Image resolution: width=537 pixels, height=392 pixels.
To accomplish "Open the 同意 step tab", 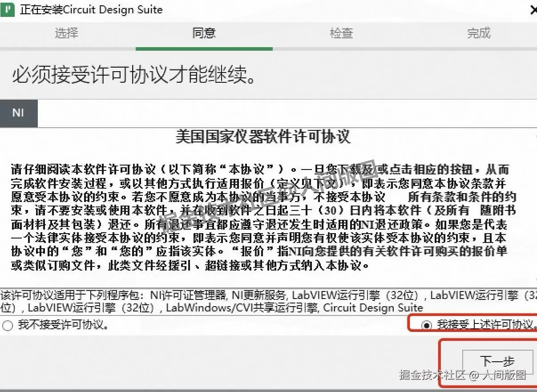I will tap(204, 33).
